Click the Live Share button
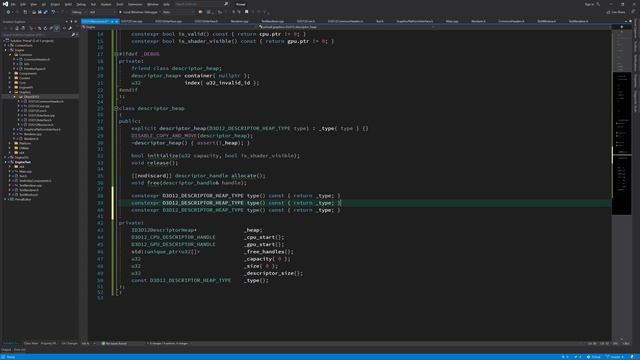The width and height of the screenshot is (640, 360). [616, 12]
